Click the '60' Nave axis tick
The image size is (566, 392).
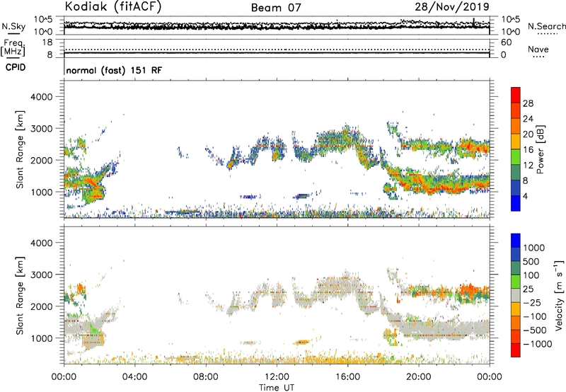pyautogui.click(x=507, y=42)
